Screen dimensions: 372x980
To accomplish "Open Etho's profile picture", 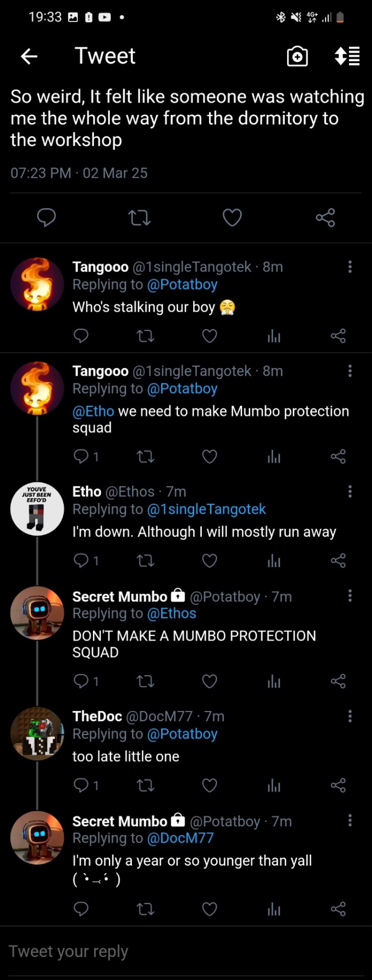I will [37, 509].
